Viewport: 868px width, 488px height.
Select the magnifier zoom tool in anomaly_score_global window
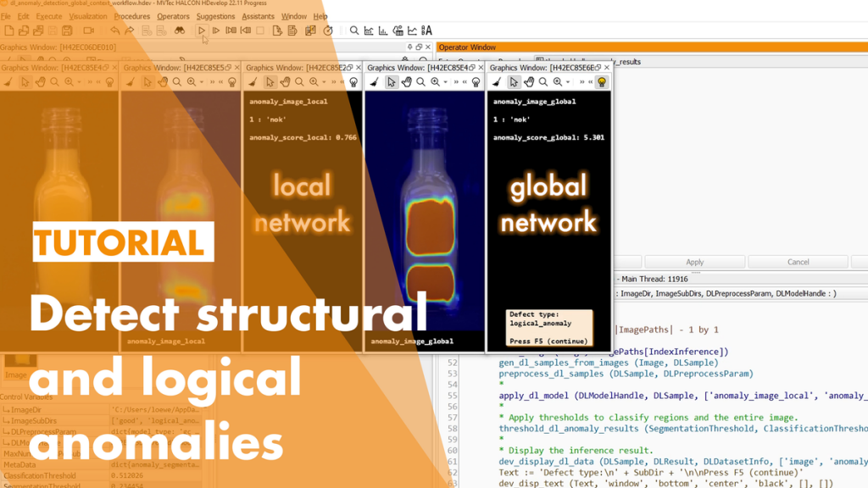click(543, 82)
